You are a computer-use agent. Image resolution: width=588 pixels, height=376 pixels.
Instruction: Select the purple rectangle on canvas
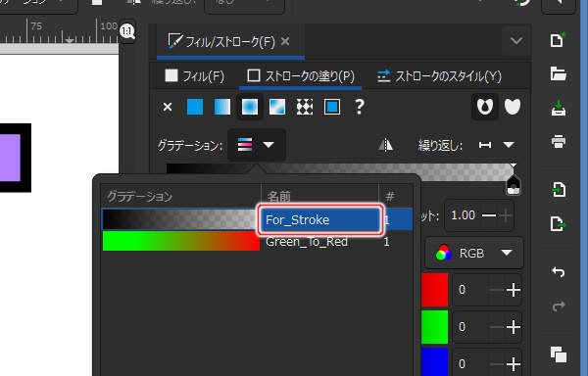coord(10,158)
